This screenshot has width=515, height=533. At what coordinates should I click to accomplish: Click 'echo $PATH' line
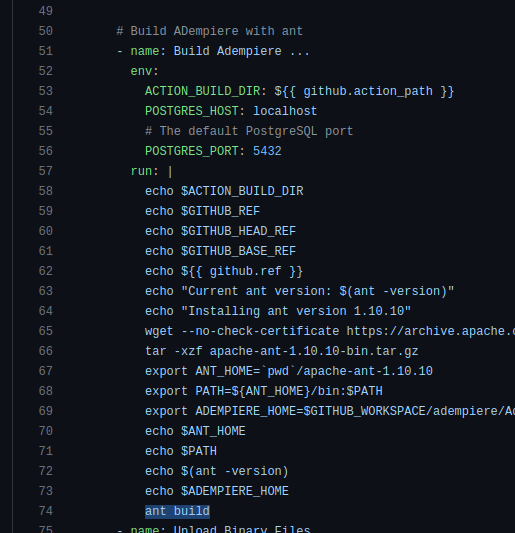click(x=181, y=451)
